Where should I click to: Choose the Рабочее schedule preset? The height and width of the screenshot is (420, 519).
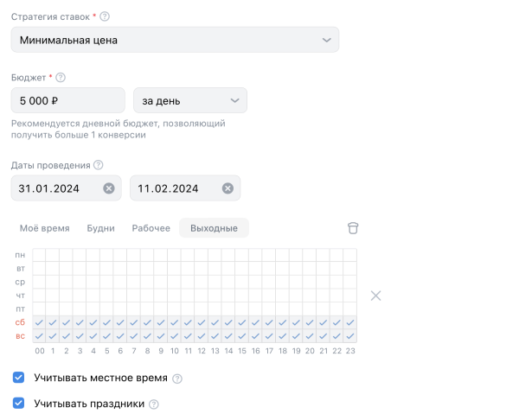click(151, 228)
